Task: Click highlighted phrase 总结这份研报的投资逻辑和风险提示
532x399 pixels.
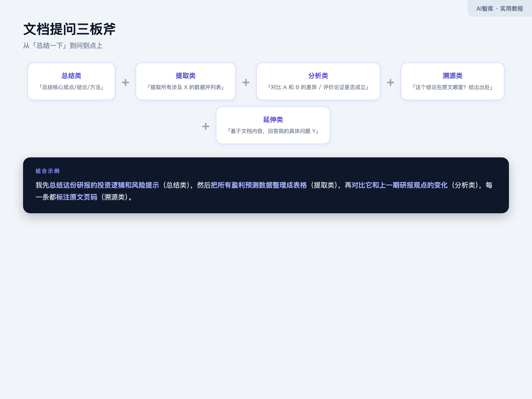Action: point(104,185)
